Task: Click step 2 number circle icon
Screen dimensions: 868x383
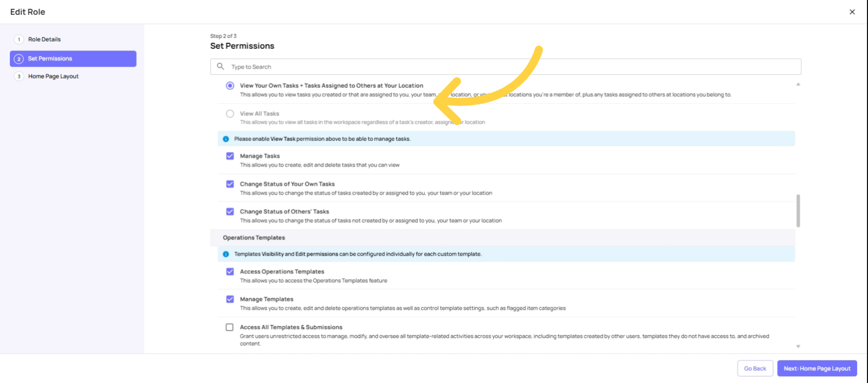Action: 19,59
